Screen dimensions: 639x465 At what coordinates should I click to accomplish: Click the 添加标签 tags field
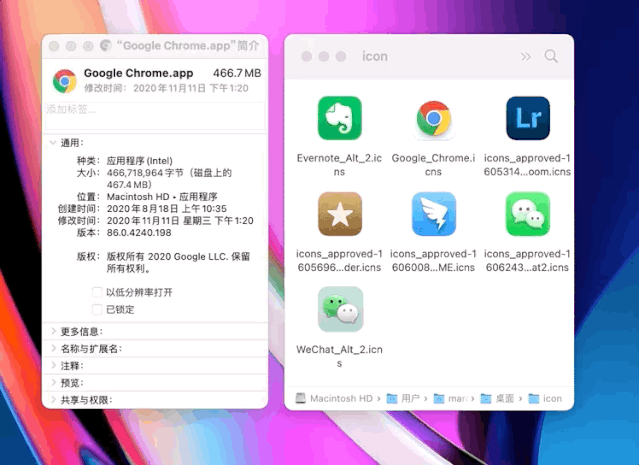155,116
